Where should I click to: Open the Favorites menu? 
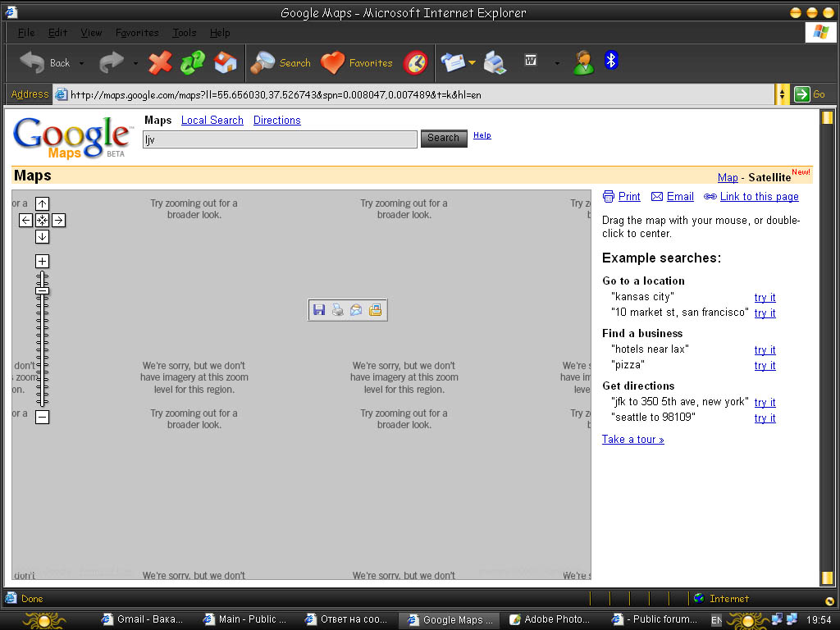pos(137,33)
